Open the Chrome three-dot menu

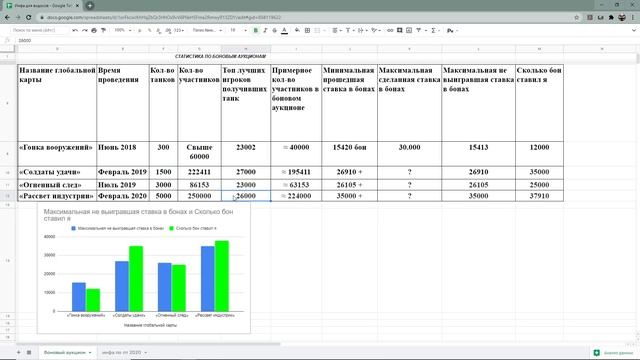[x=633, y=17]
